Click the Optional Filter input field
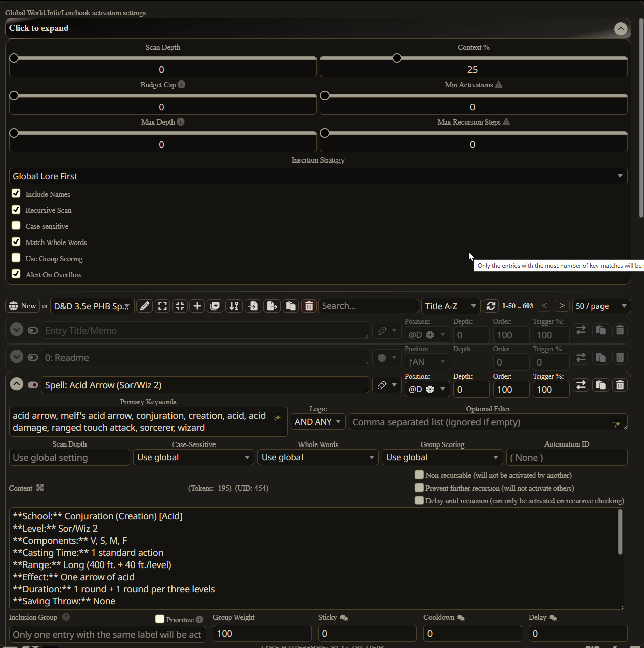 coord(488,422)
